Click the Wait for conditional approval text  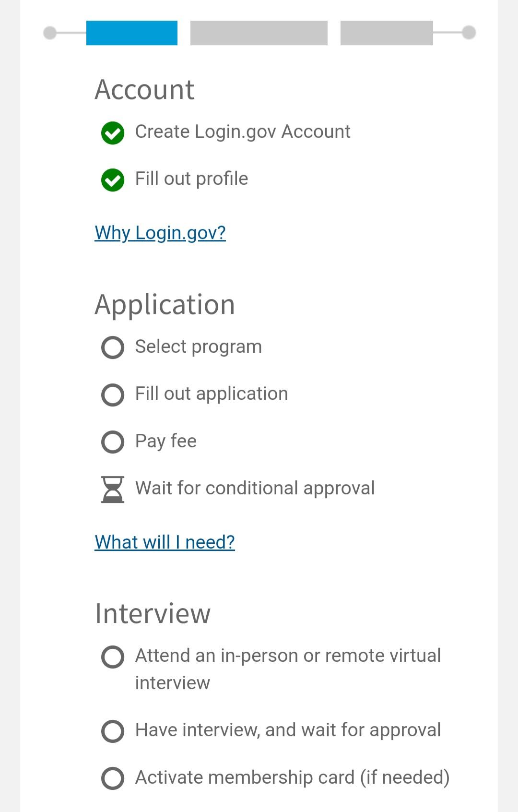(x=255, y=488)
